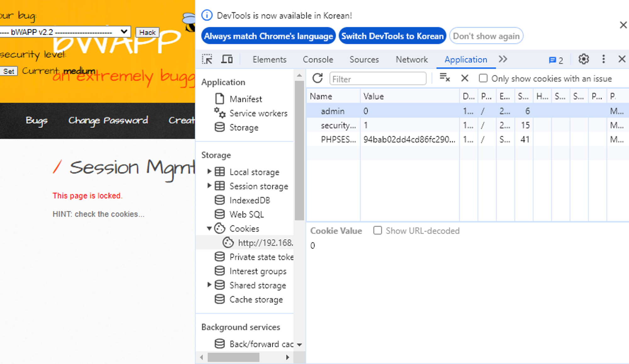Click the Shared storage database icon
This screenshot has width=629, height=364.
pos(220,285)
